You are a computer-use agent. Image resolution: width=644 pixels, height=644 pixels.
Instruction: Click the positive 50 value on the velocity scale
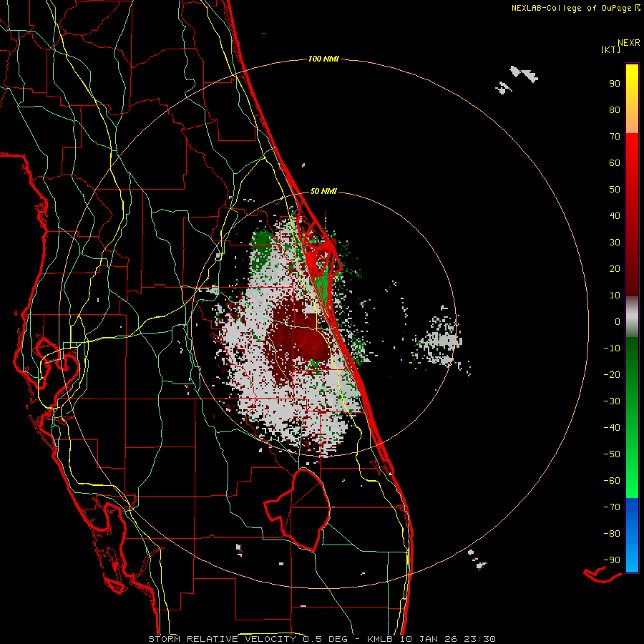tap(615, 190)
